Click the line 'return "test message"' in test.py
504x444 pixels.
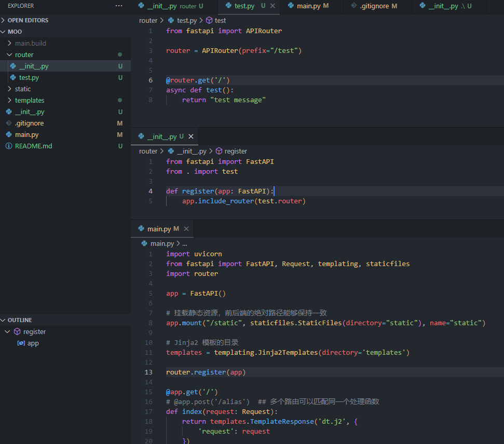coord(224,100)
